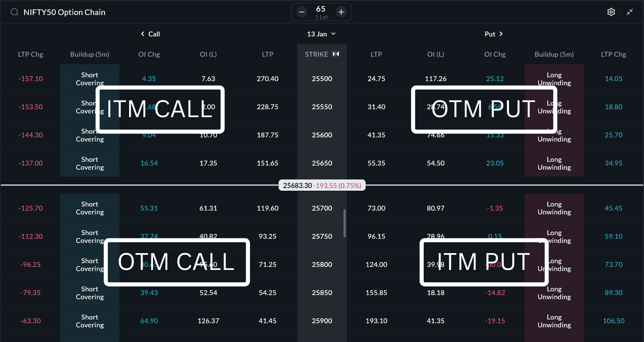Open the search icon
The image size is (644, 342).
point(14,12)
